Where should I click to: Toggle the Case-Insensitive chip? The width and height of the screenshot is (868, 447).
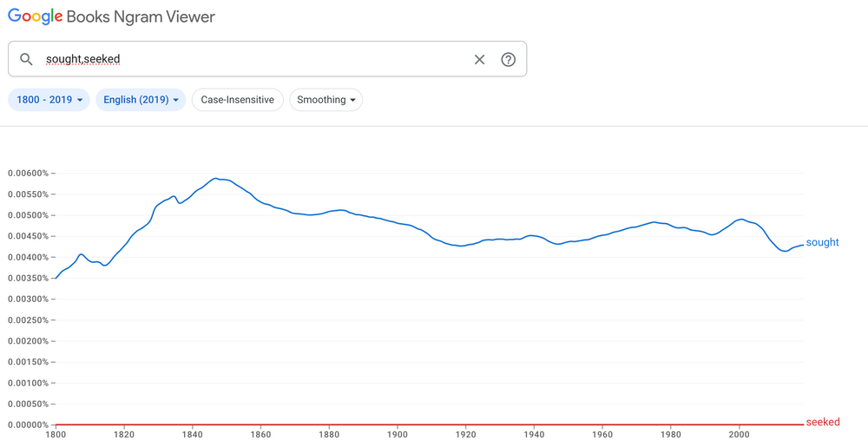tap(237, 100)
